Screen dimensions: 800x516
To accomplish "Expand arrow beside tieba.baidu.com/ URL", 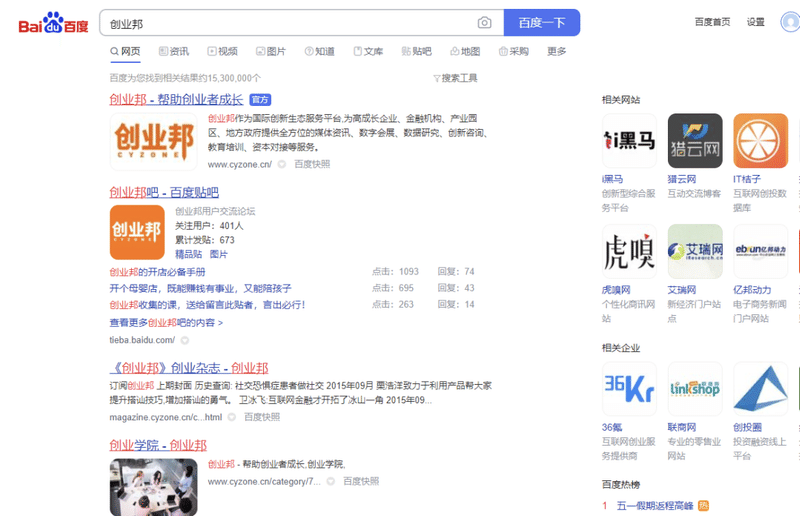I will pos(185,340).
